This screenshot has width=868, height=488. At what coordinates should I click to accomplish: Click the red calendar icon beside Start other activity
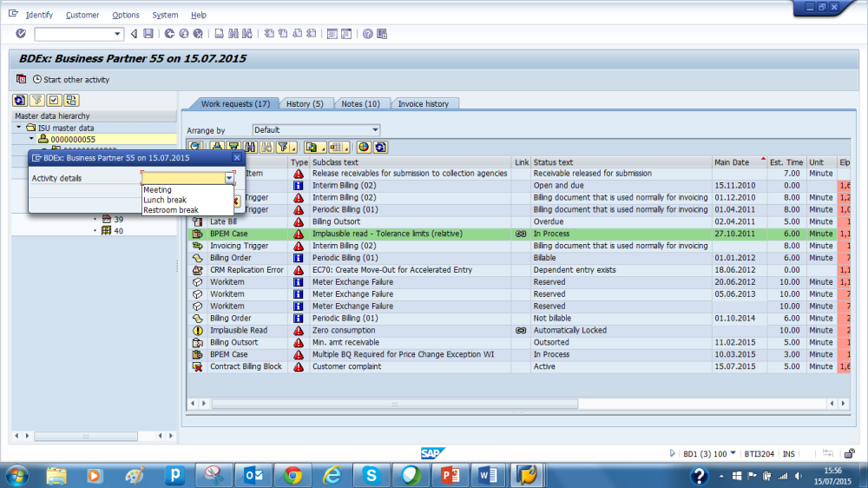[x=21, y=79]
